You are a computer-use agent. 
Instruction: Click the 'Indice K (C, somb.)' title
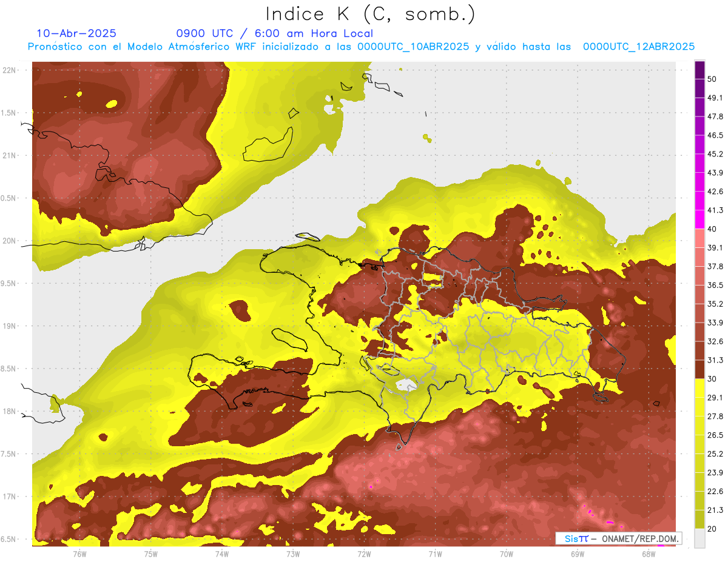[371, 14]
